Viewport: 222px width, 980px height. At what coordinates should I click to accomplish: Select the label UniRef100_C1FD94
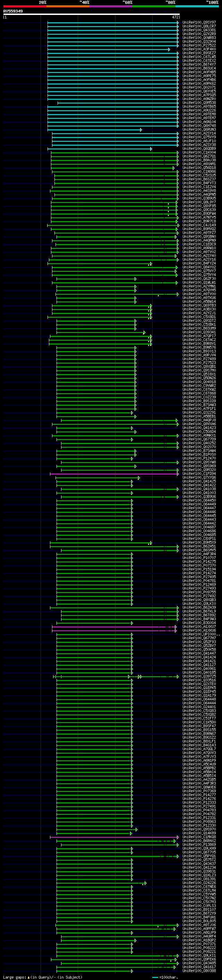point(199,474)
